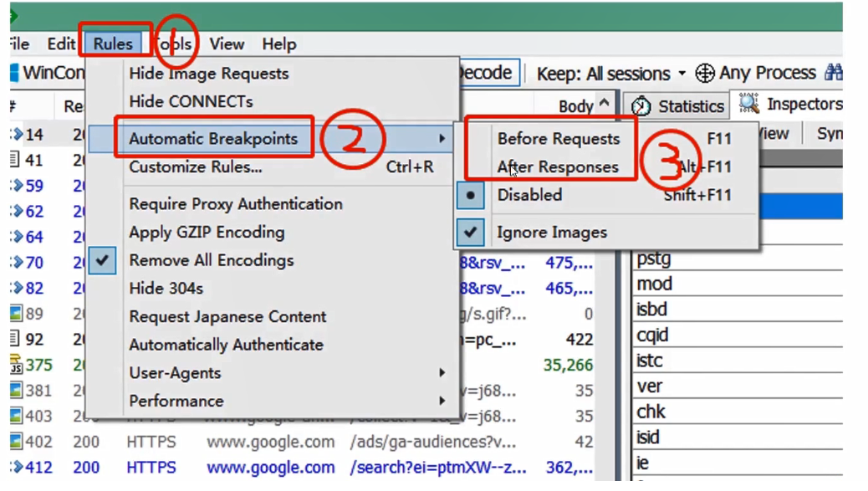Image resolution: width=868 pixels, height=491 pixels.
Task: Click the WinConfig toolbar button
Action: pos(49,73)
